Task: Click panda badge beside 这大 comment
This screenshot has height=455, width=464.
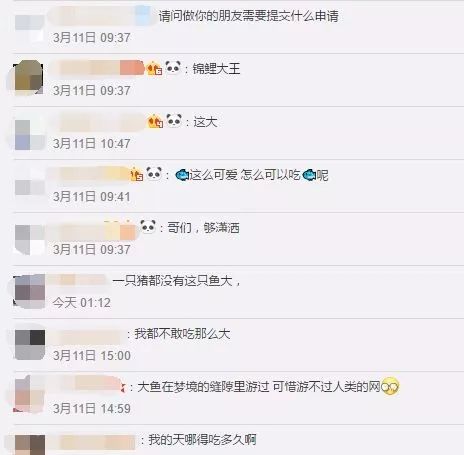Action: coord(174,120)
